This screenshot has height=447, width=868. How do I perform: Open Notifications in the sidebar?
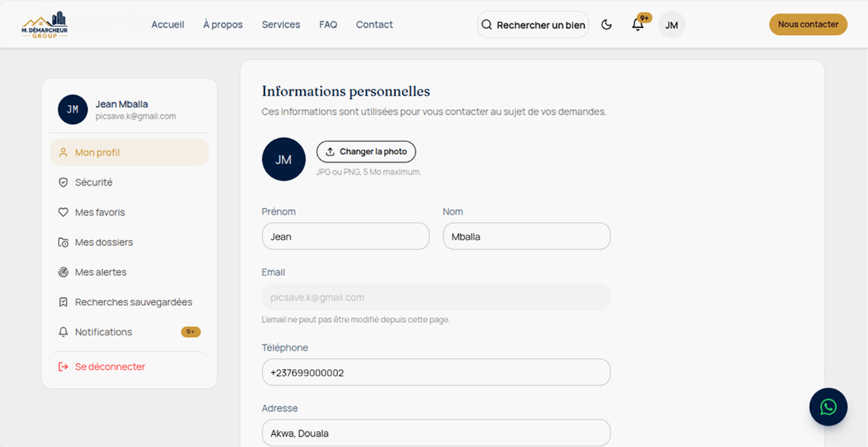pos(129,332)
